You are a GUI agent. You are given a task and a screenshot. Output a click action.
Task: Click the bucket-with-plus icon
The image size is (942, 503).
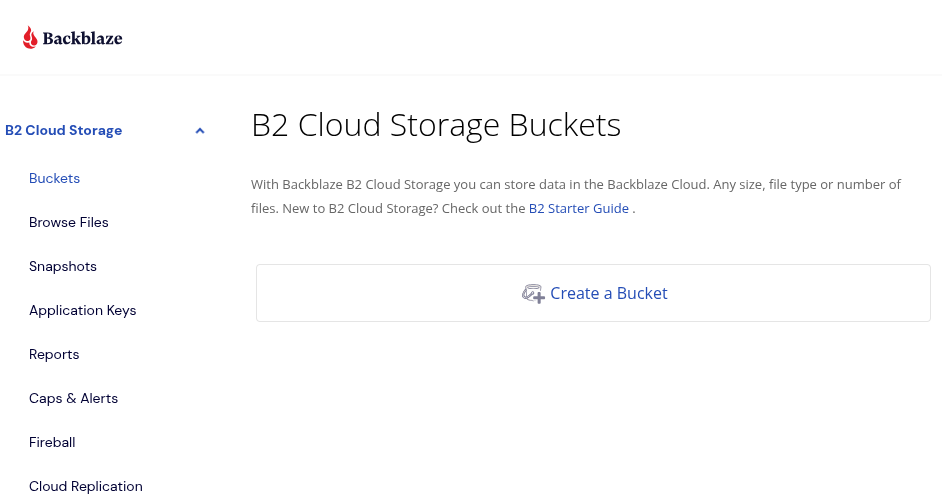pyautogui.click(x=533, y=293)
